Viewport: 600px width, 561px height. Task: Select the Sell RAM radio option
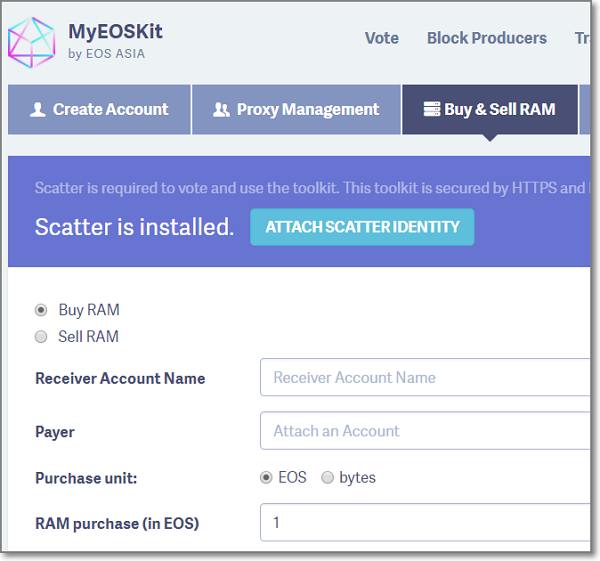41,337
